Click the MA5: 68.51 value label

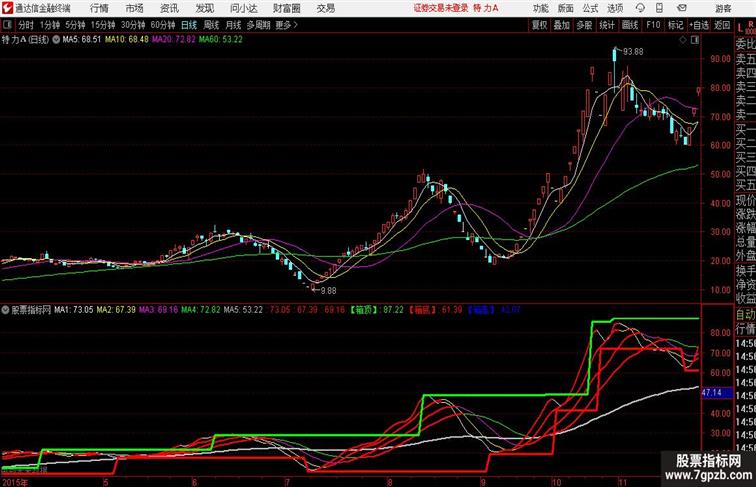81,40
